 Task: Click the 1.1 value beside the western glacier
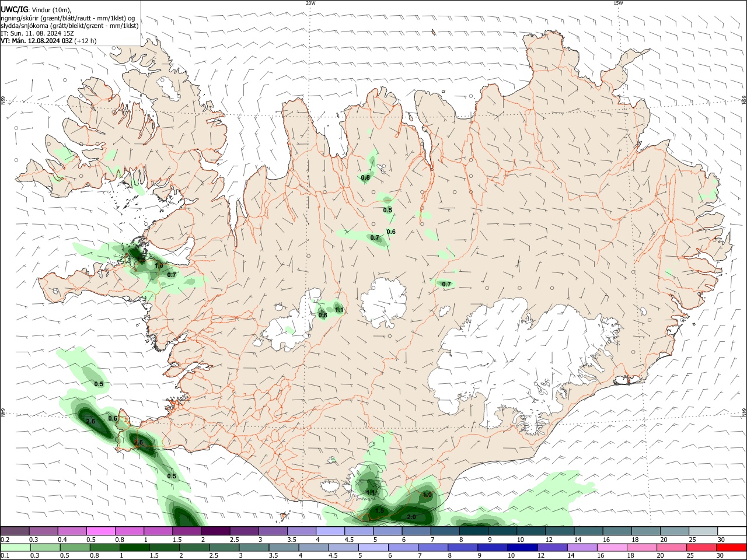tap(340, 310)
